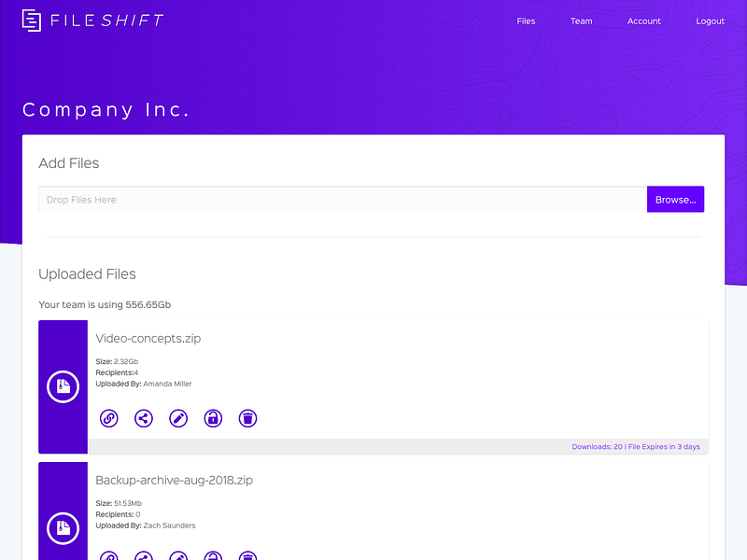This screenshot has height=560, width=747.
Task: Click Recipients: 0 for Backup-archive-aug-2018.zip
Action: pyautogui.click(x=118, y=515)
